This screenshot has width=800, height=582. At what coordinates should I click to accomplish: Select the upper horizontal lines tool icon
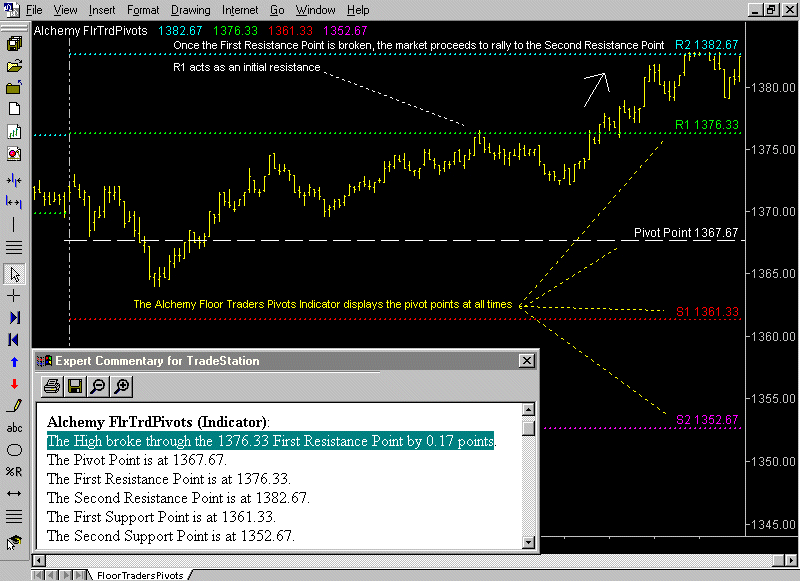[x=14, y=247]
